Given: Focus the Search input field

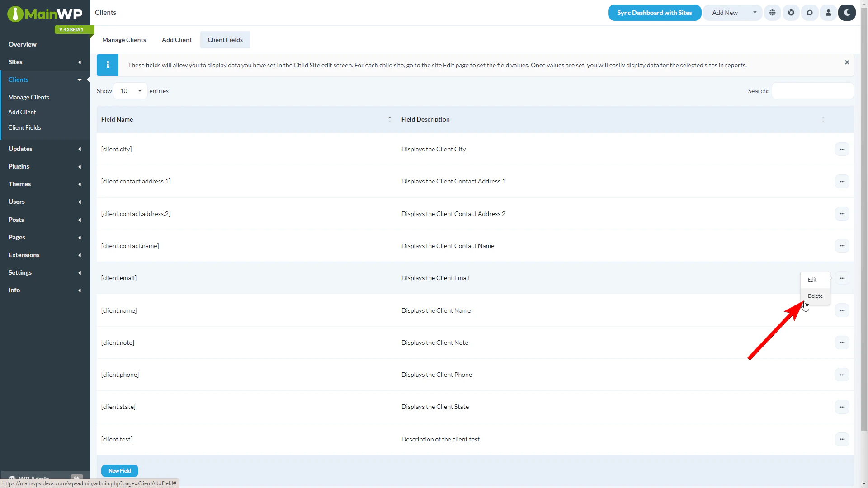Looking at the screenshot, I should click(x=812, y=91).
